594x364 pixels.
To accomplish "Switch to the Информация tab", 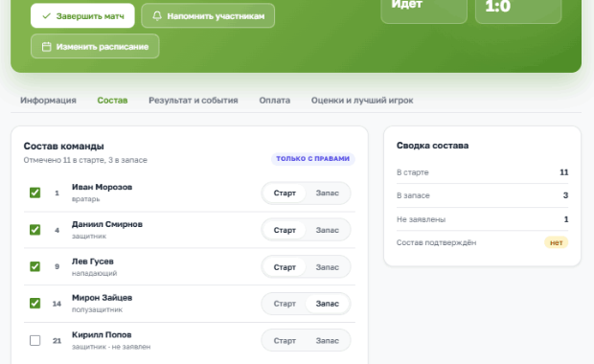I will click(x=48, y=101).
